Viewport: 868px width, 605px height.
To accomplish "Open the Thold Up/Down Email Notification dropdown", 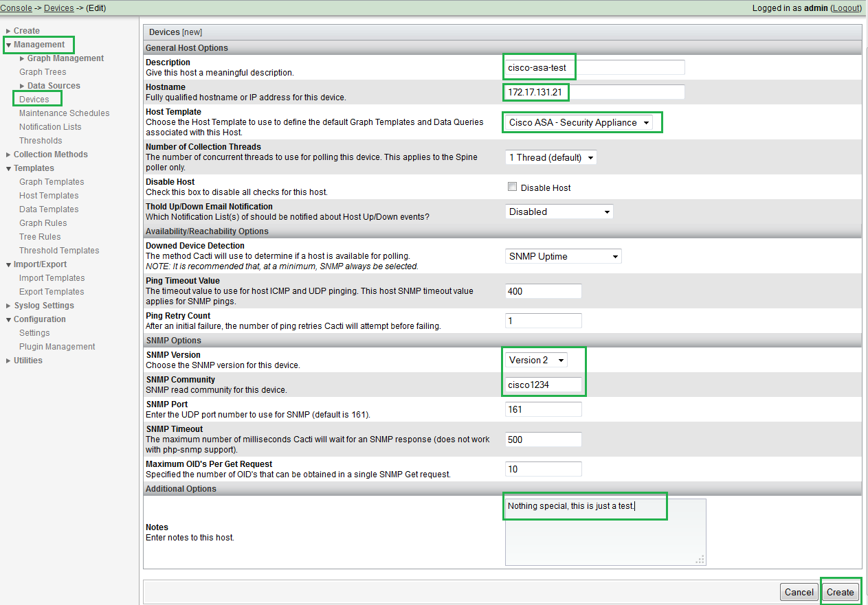I will 558,212.
